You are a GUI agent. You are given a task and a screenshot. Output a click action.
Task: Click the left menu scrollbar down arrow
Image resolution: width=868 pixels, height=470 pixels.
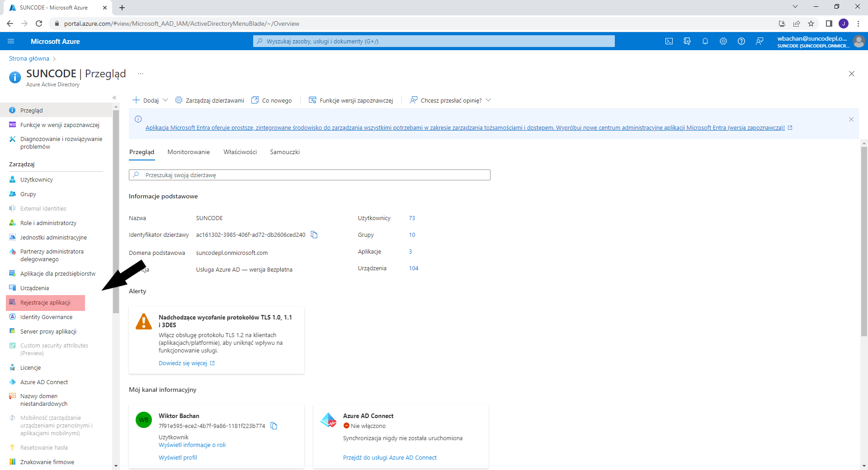[x=116, y=465]
